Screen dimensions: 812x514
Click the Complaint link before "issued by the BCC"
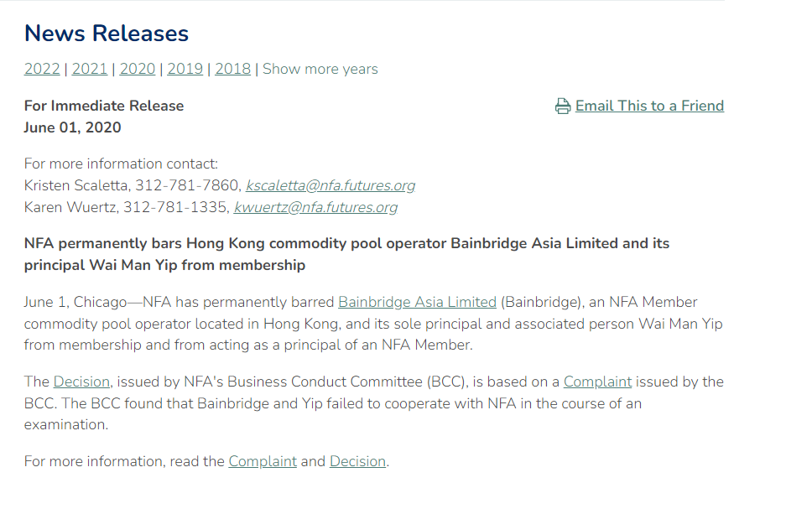coord(597,382)
